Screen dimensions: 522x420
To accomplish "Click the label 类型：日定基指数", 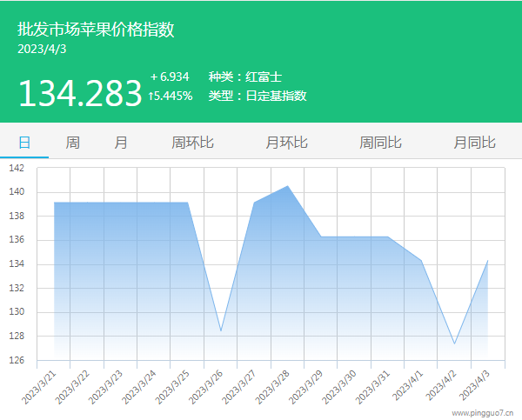I will click(258, 97).
